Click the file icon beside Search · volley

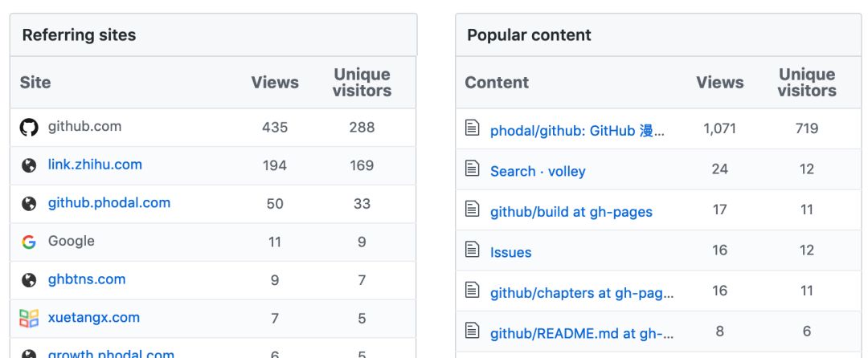473,169
